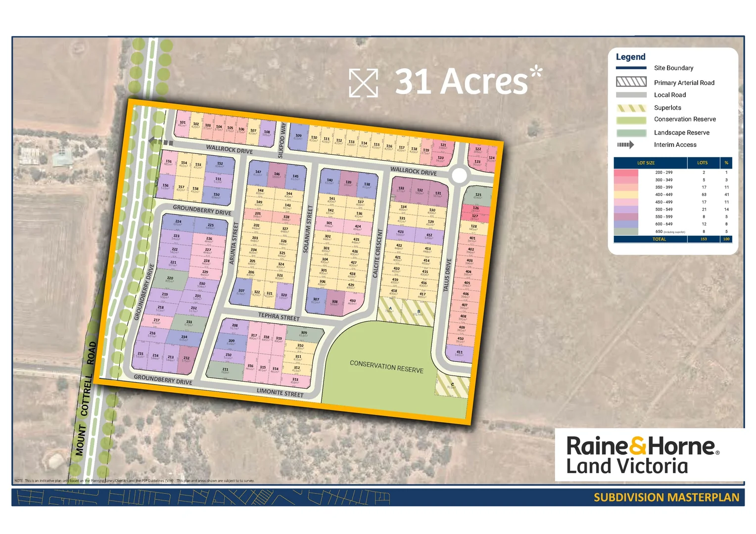
Task: Select the Primary Arterial Road hatched symbol
Action: (x=631, y=82)
